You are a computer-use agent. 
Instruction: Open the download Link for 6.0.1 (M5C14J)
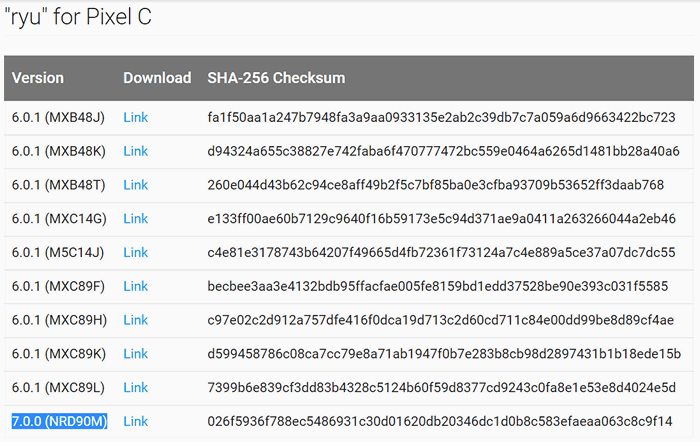135,253
